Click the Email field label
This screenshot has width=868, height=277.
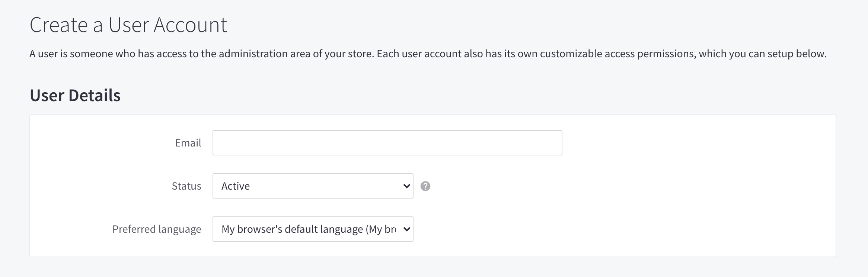click(188, 143)
